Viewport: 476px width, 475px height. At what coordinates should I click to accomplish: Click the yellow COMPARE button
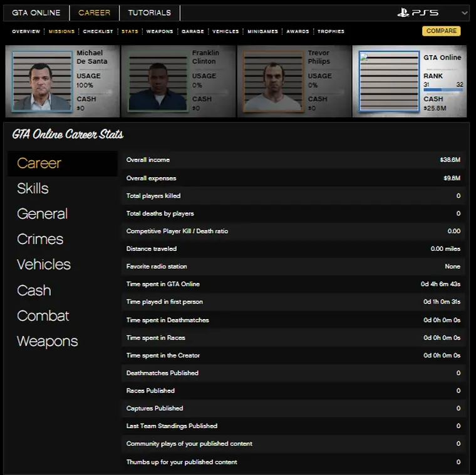pos(442,31)
